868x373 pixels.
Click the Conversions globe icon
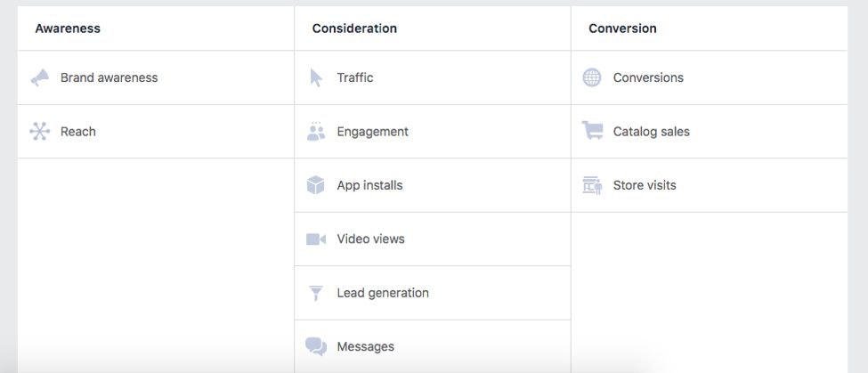(x=592, y=77)
